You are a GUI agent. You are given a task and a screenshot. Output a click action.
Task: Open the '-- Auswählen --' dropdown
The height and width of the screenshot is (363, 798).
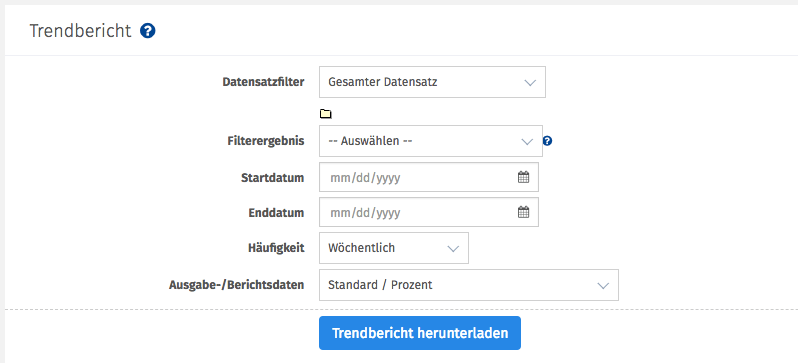click(x=431, y=141)
